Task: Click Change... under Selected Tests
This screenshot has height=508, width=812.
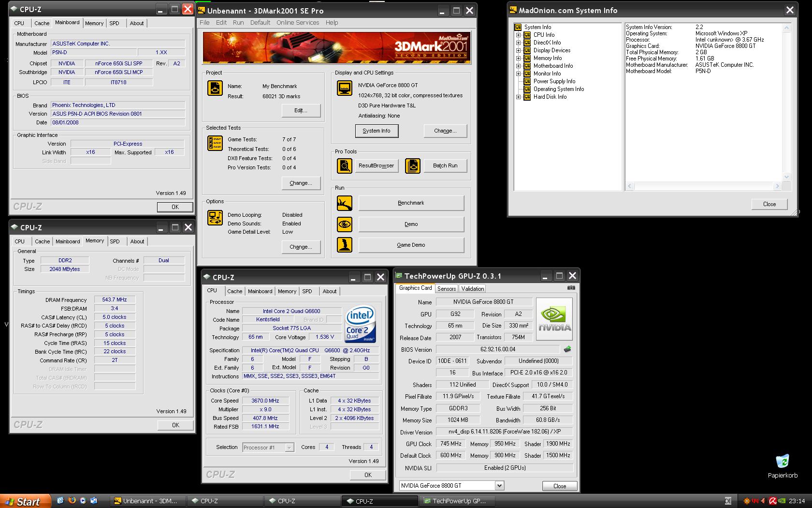Action: [301, 183]
